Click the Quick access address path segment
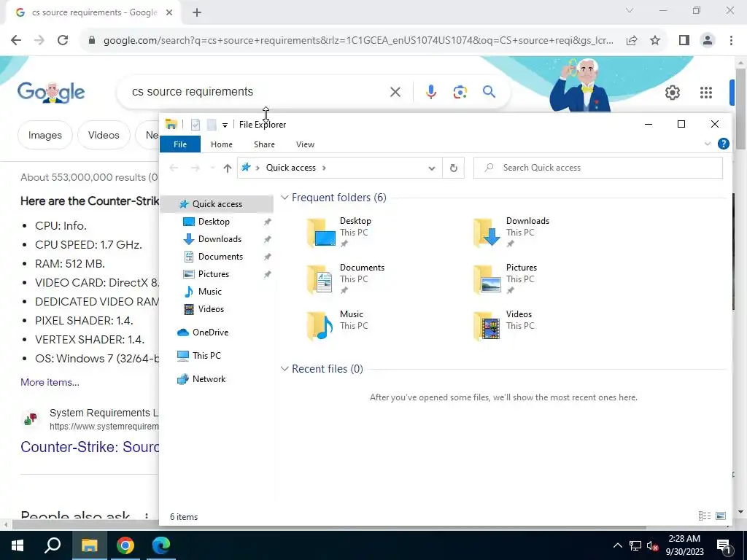 [x=290, y=168]
